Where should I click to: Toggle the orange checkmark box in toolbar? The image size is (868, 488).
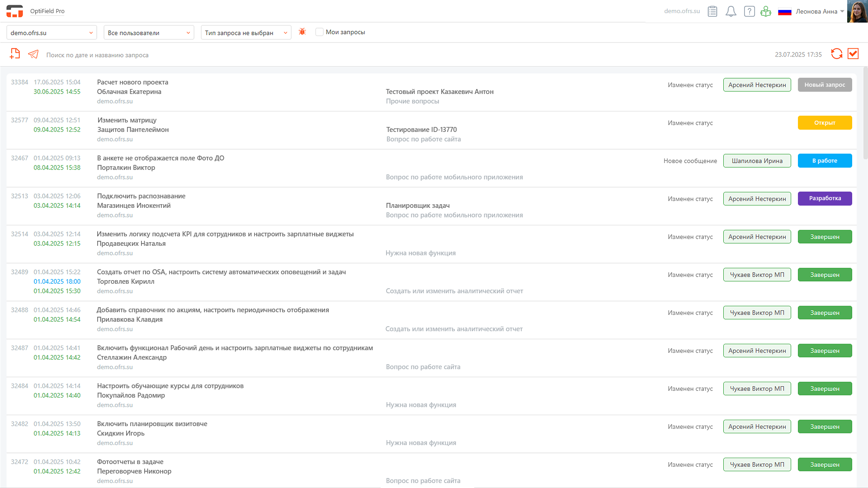(853, 54)
